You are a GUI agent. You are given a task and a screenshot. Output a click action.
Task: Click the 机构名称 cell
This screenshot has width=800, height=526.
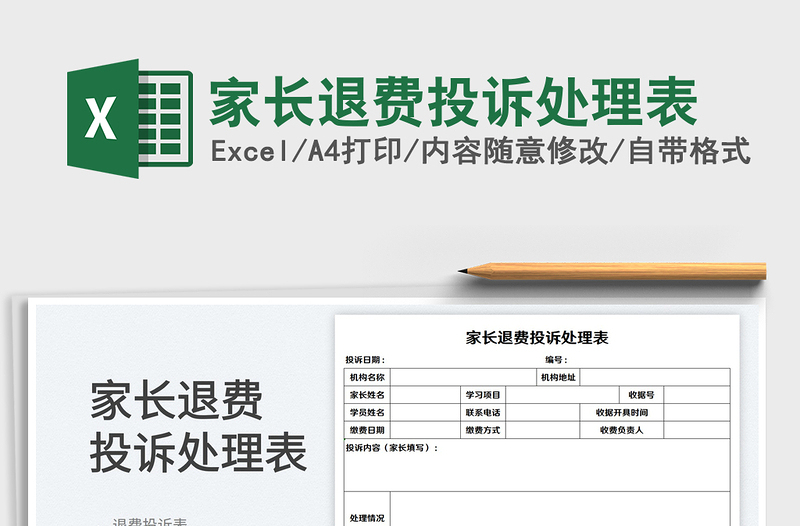click(367, 378)
